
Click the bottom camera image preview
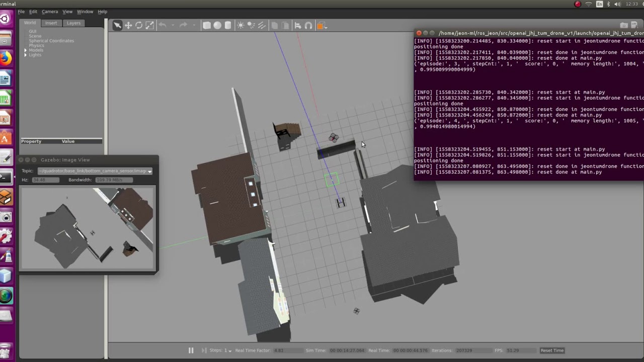tap(88, 228)
